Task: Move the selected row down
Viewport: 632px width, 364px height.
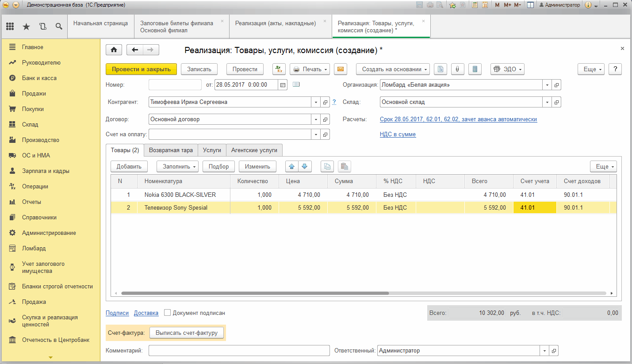Action: click(305, 166)
